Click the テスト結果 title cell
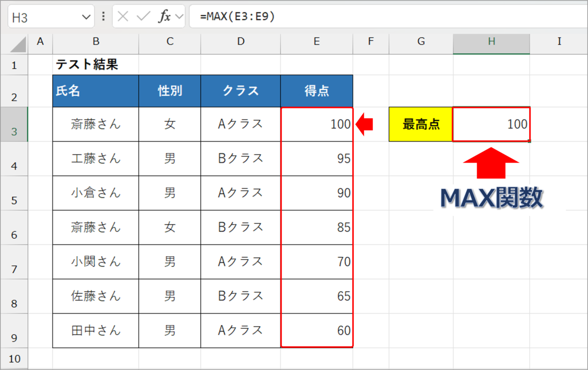The width and height of the screenshot is (588, 370). tap(96, 64)
